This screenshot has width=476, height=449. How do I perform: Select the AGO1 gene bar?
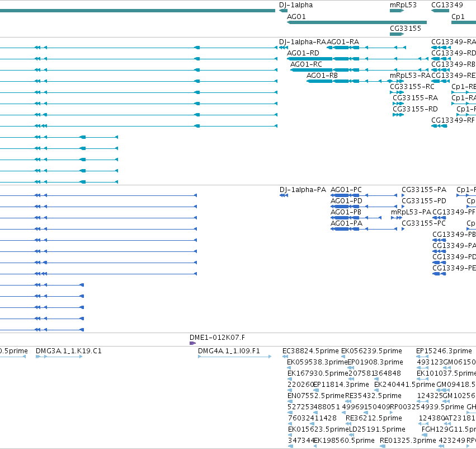coord(357,22)
